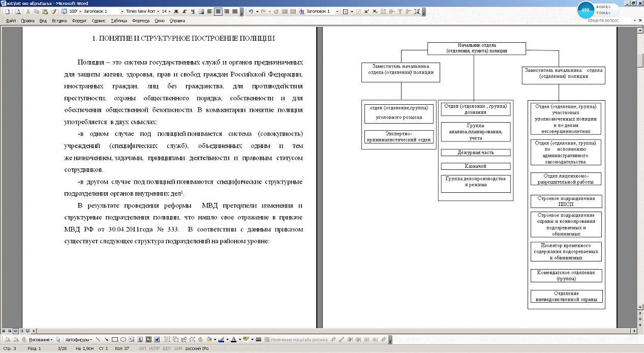
Task: Open the Автофигуры dropdown menu
Action: coord(79,339)
